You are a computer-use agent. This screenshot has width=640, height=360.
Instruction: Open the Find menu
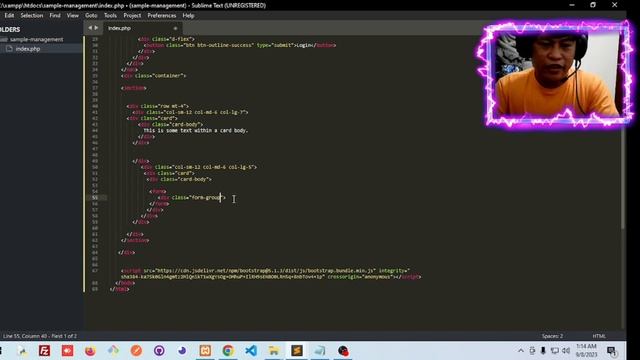pyautogui.click(x=55, y=16)
